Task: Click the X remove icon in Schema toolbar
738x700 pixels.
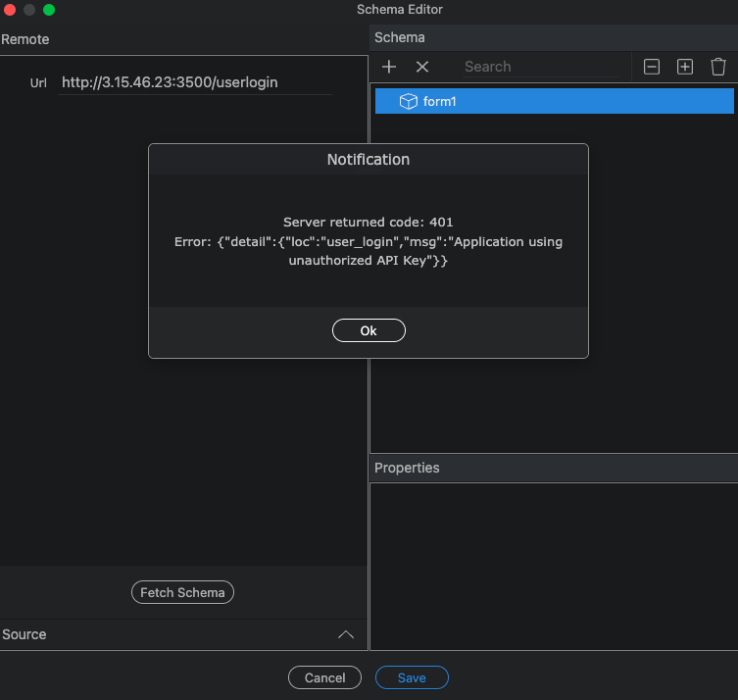Action: (422, 67)
